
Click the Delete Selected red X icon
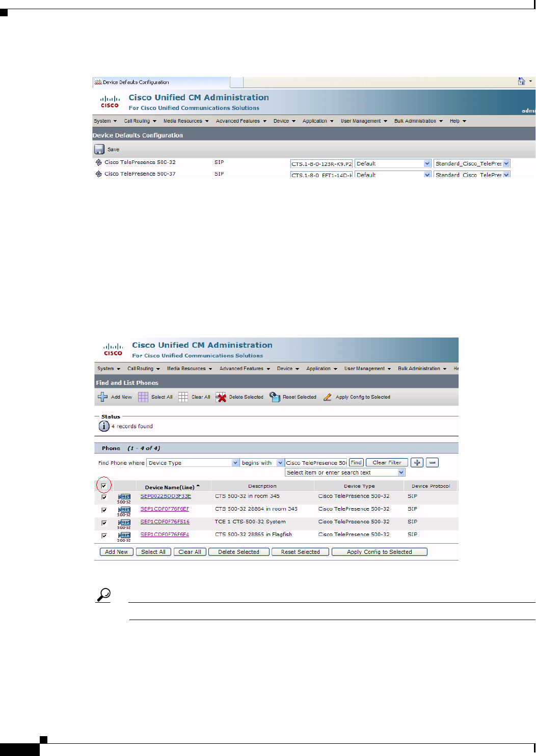pyautogui.click(x=221, y=397)
